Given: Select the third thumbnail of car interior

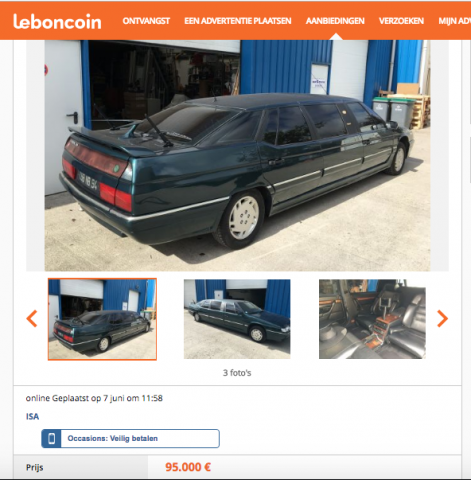Looking at the screenshot, I should [372, 319].
